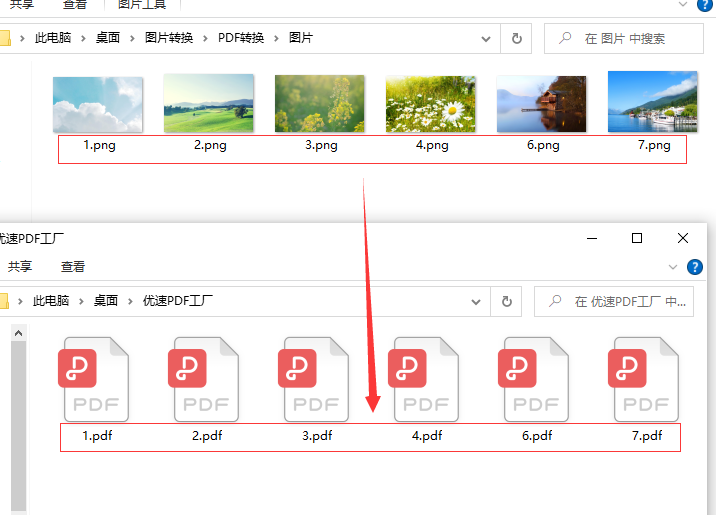Expand chevron after 图片转换 breadcrumb
The width and height of the screenshot is (716, 515).
click(x=205, y=39)
